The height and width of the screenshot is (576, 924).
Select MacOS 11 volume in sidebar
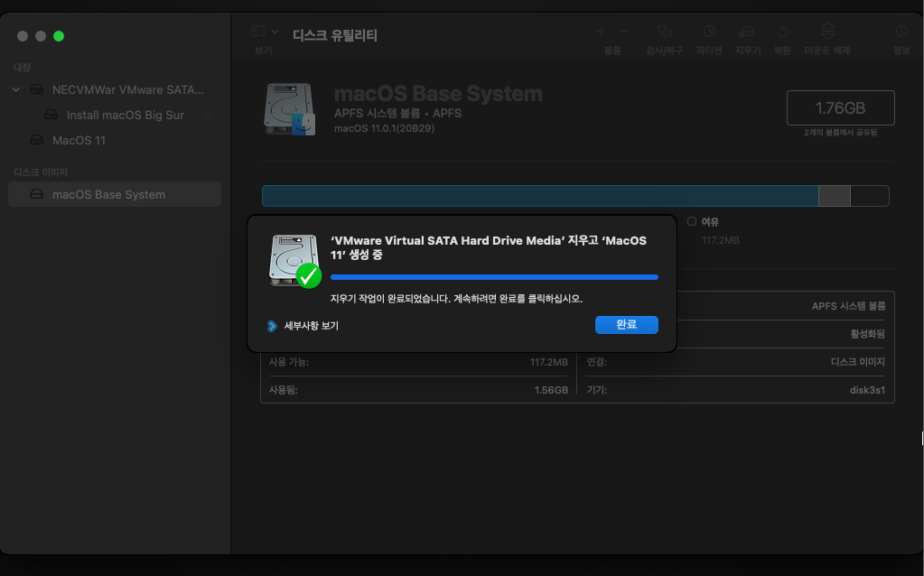click(115, 140)
